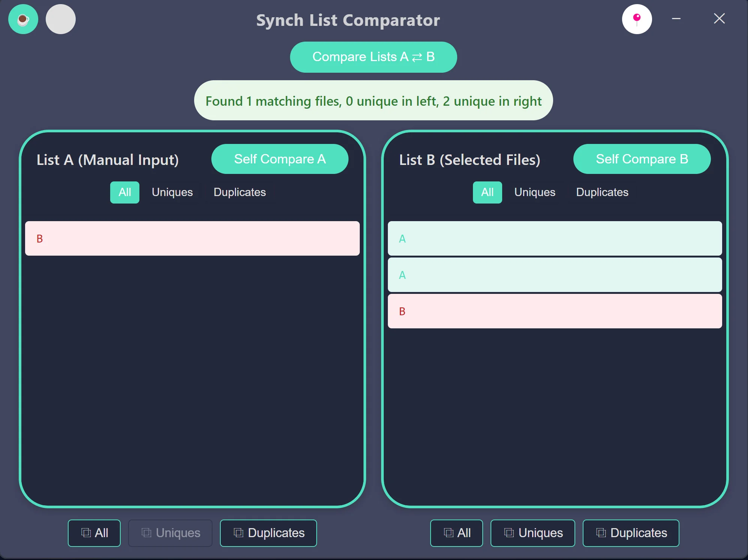The height and width of the screenshot is (560, 748).
Task: Click the gray circle theme button
Action: click(x=61, y=19)
